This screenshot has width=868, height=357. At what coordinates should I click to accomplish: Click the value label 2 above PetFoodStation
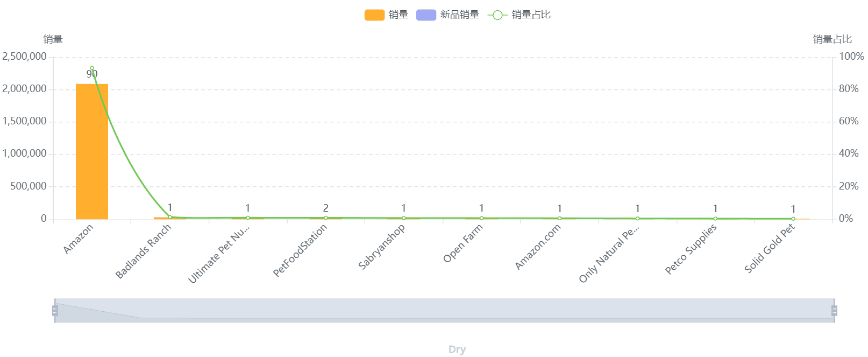coord(326,208)
